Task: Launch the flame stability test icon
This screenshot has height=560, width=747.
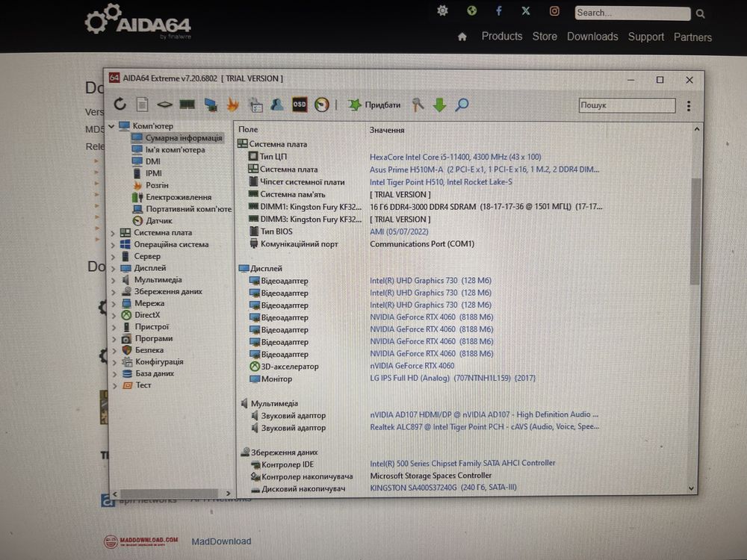Action: click(x=232, y=105)
